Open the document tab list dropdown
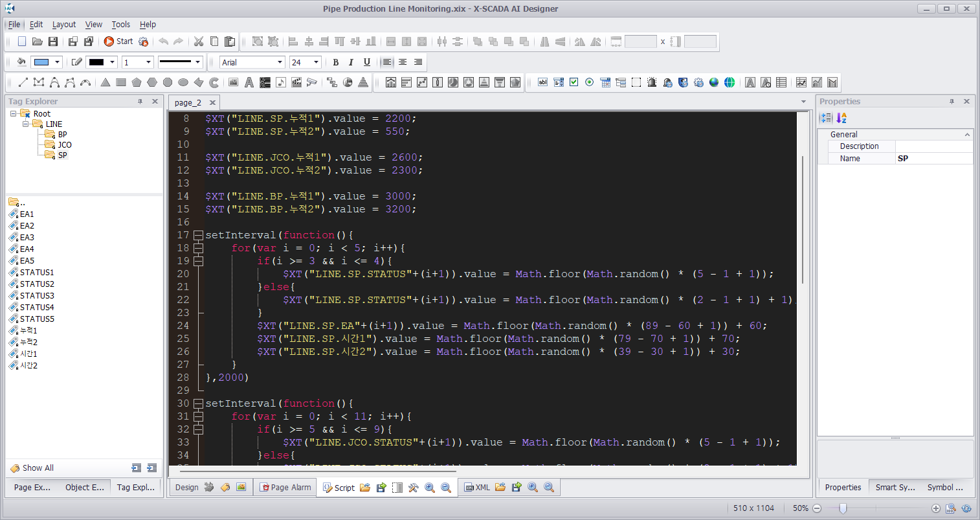The width and height of the screenshot is (980, 520). click(803, 102)
